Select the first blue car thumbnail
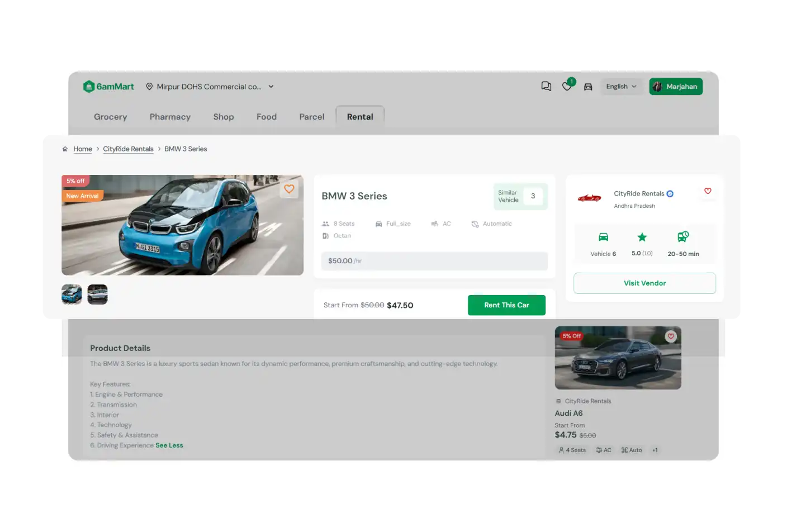The height and width of the screenshot is (532, 787). [72, 294]
